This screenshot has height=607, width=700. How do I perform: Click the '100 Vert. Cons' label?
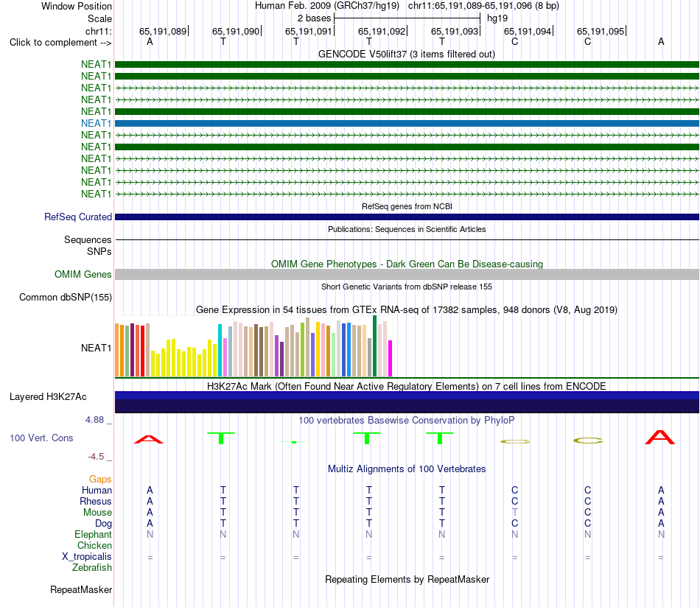(41, 438)
